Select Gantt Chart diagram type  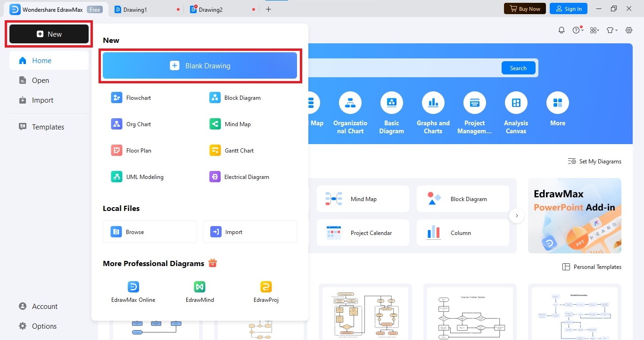[x=232, y=151]
